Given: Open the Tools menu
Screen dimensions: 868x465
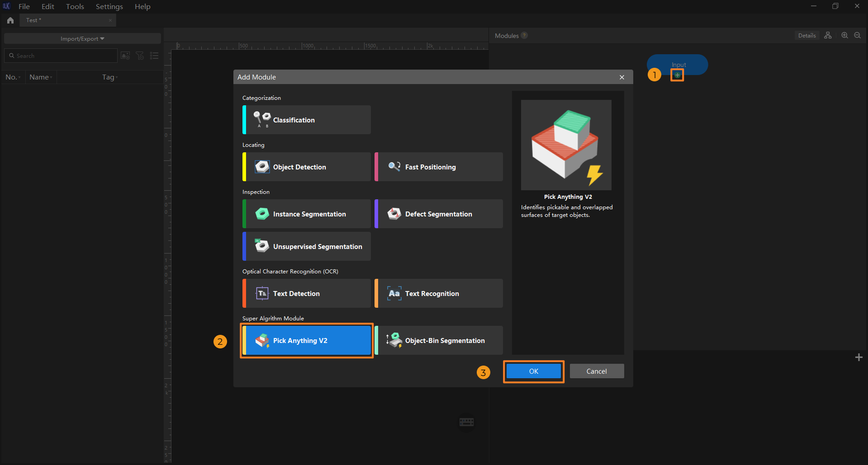Looking at the screenshot, I should [75, 6].
